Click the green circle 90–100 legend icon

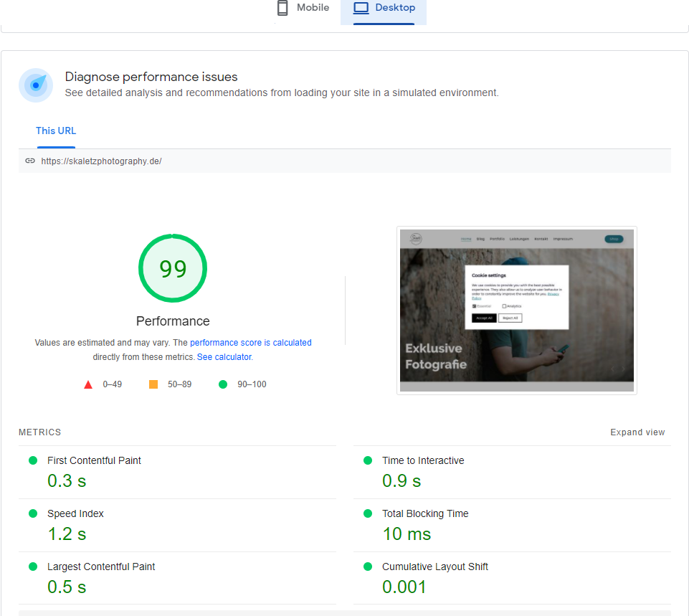[223, 384]
